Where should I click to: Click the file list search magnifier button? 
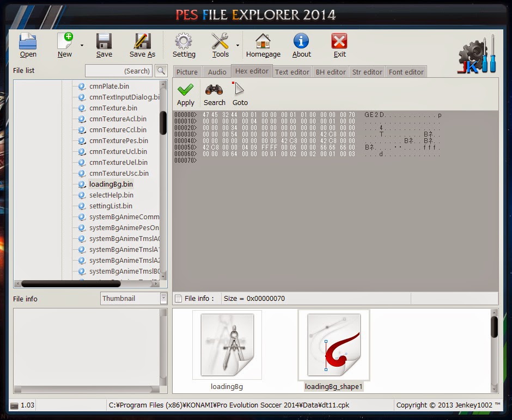161,70
